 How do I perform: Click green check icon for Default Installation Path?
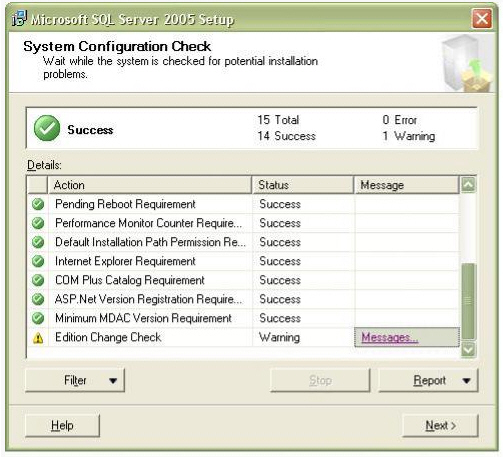pos(38,242)
